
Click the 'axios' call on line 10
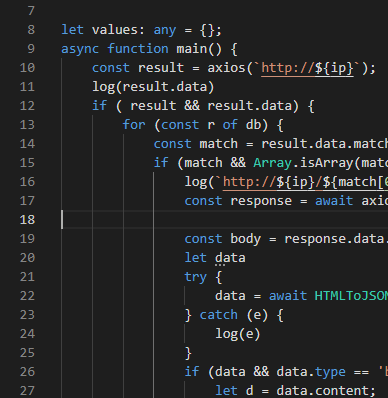[227, 68]
